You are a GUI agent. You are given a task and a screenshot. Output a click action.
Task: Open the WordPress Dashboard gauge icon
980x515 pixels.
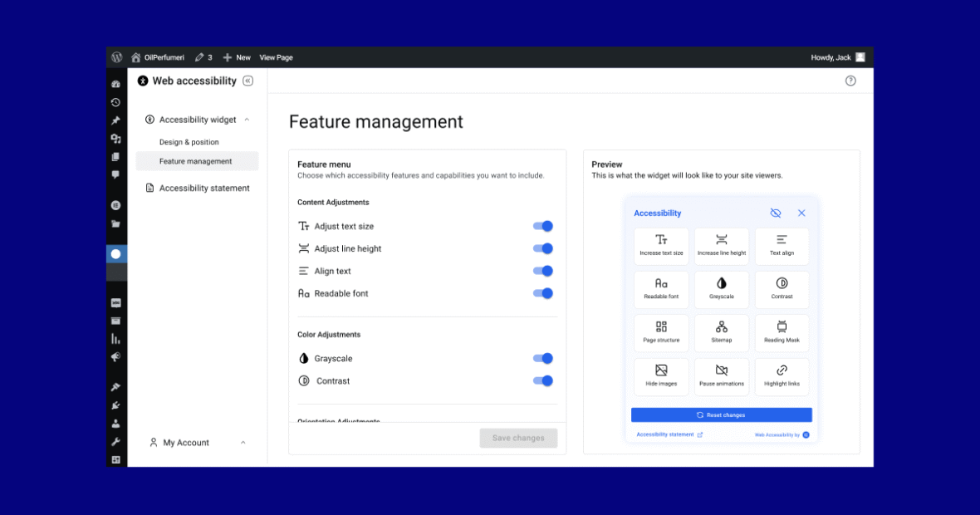click(x=115, y=84)
